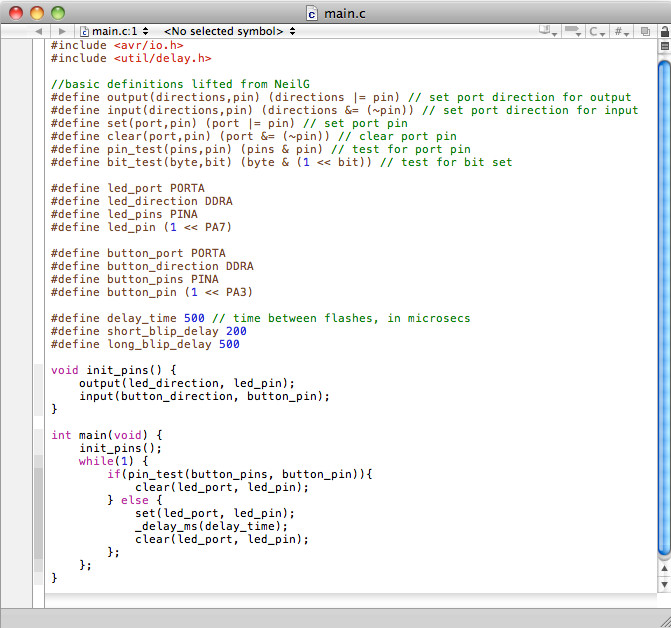The width and height of the screenshot is (671, 628).
Task: Click the text <avr/io.h>
Action: coord(148,45)
